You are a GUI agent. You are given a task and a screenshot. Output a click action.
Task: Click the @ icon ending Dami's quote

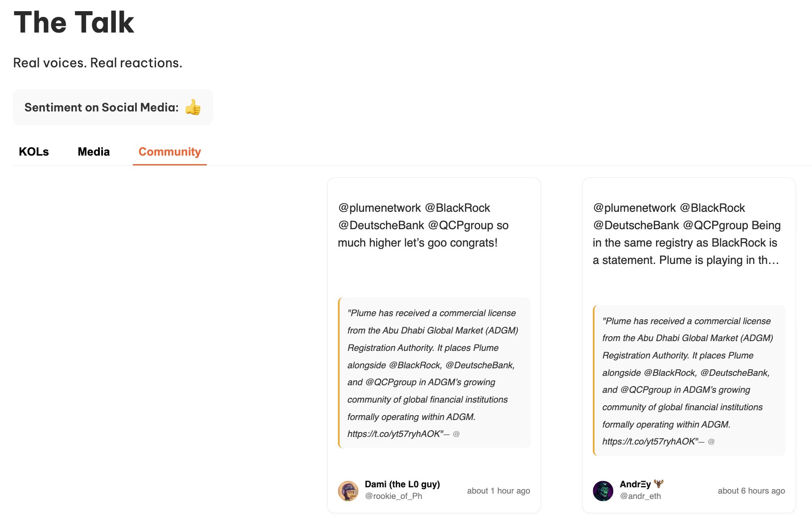pos(456,434)
